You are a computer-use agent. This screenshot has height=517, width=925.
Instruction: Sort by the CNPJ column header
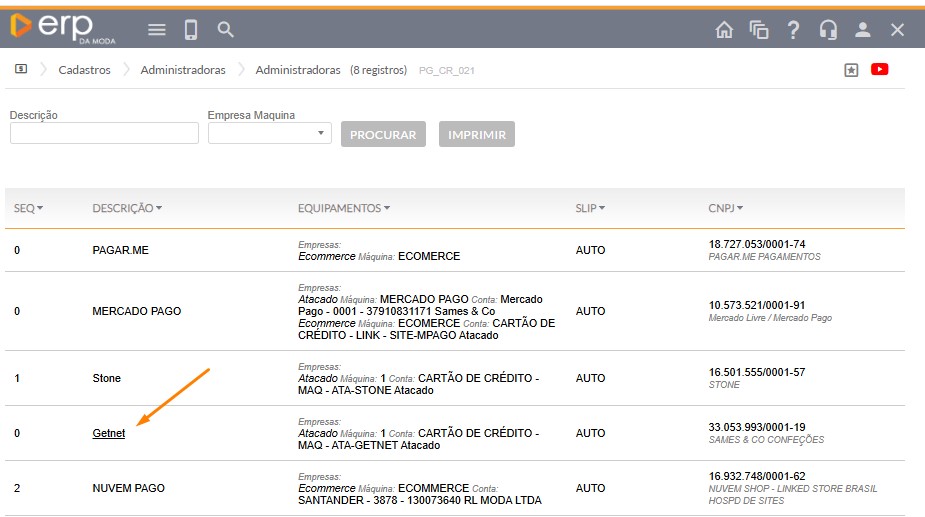click(x=726, y=208)
